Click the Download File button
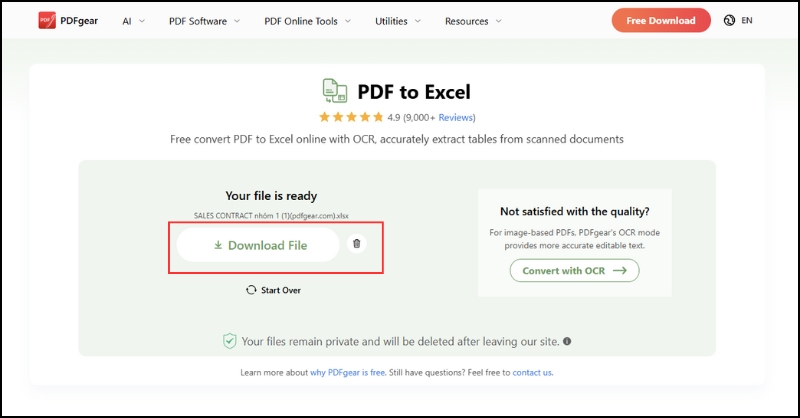800x418 pixels. [x=258, y=245]
